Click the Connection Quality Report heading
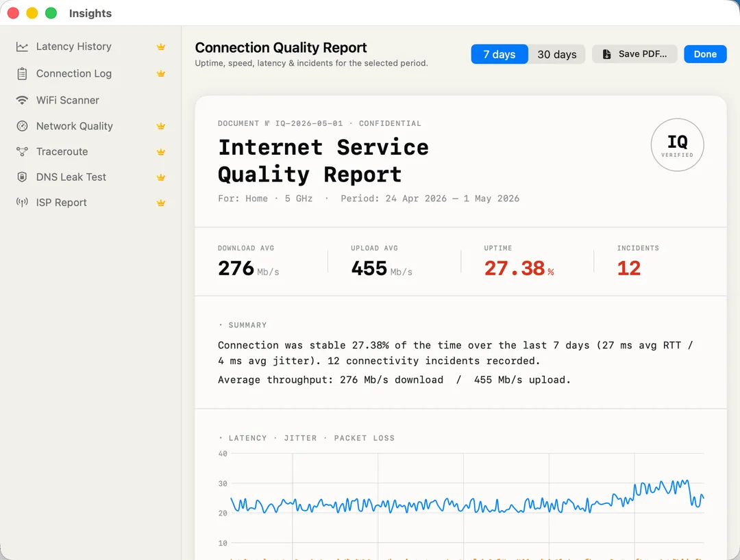This screenshot has height=560, width=740. 281,48
